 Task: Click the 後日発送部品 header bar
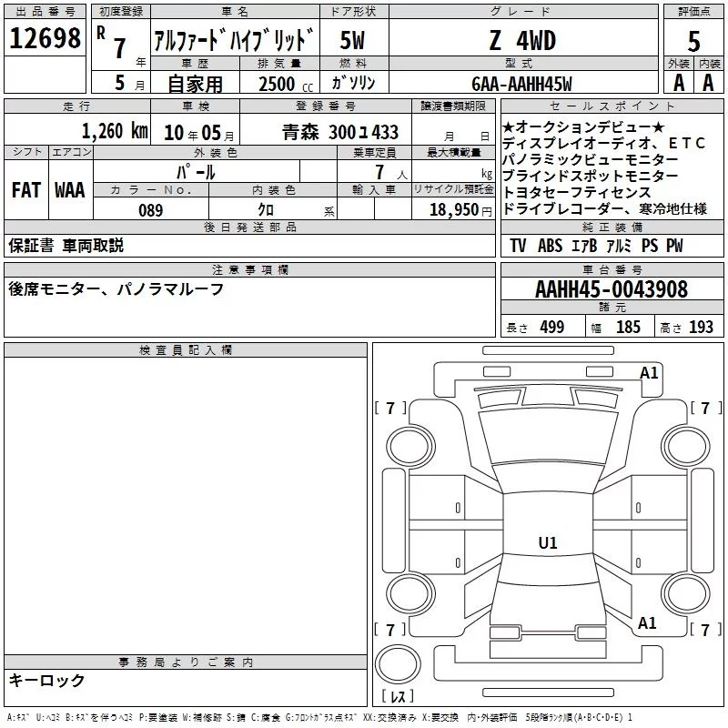click(249, 227)
